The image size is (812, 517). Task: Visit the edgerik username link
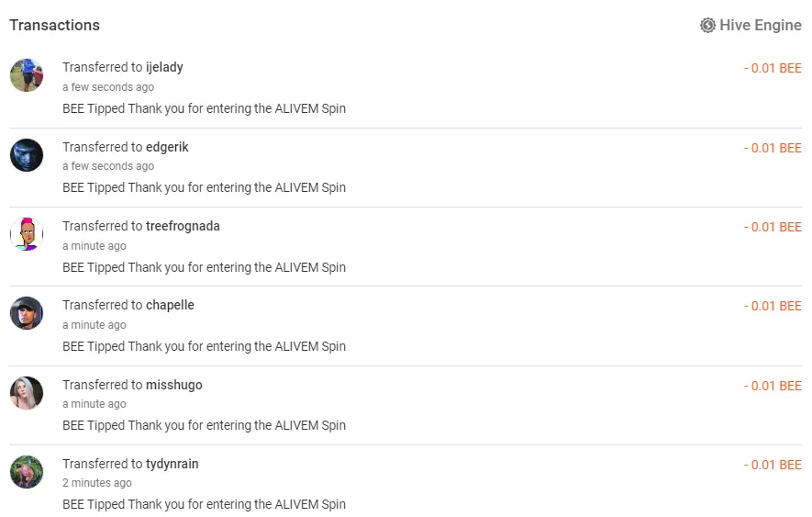[x=167, y=147]
